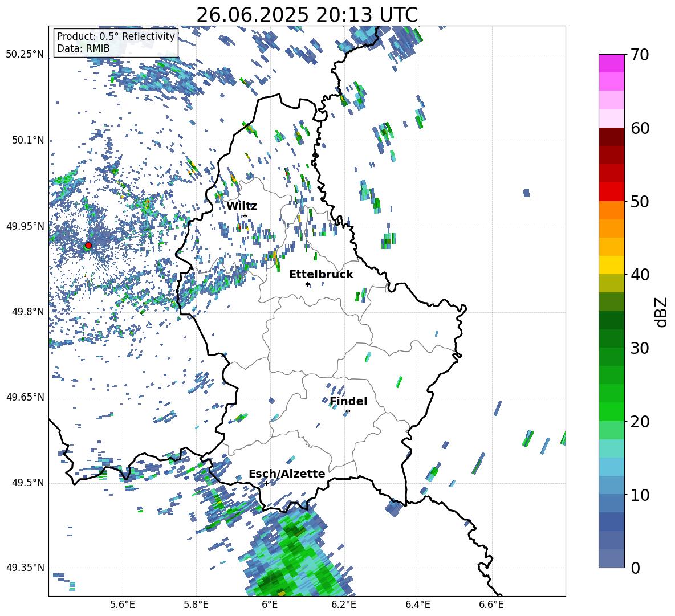
Task: Click the 49.5°N latitude label
Action: (27, 483)
